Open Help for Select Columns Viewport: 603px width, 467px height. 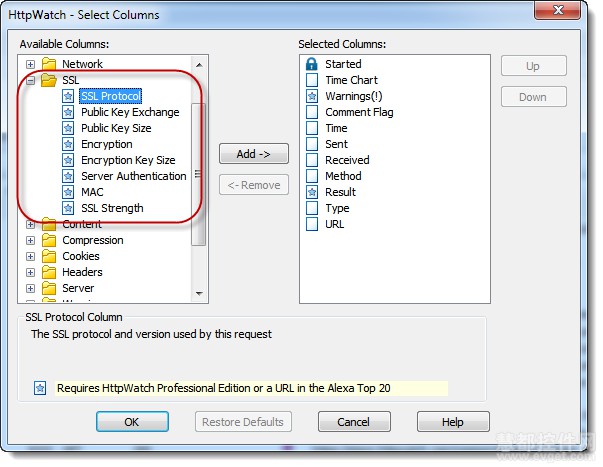point(453,422)
